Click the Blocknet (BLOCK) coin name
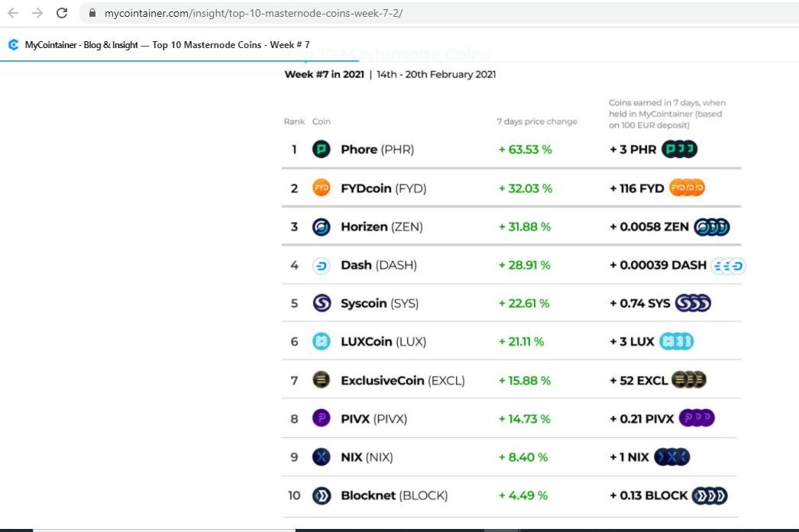799x532 pixels. tap(394, 495)
